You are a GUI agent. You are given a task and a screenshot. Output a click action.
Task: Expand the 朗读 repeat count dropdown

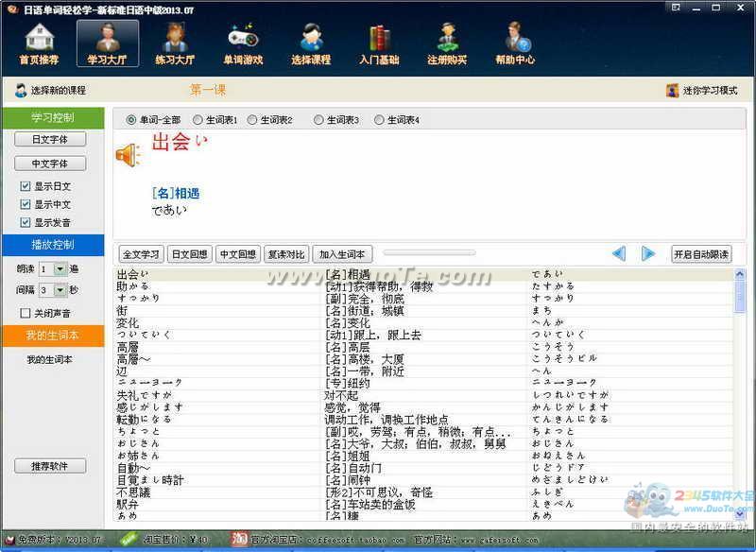60,268
